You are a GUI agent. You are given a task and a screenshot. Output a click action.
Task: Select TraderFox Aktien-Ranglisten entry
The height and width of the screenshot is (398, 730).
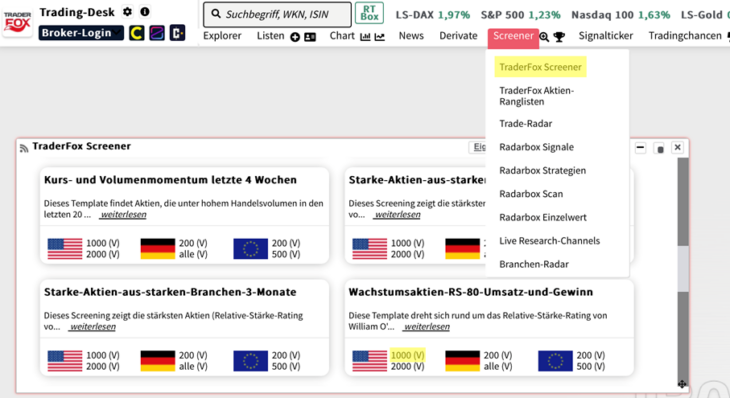[x=536, y=96]
